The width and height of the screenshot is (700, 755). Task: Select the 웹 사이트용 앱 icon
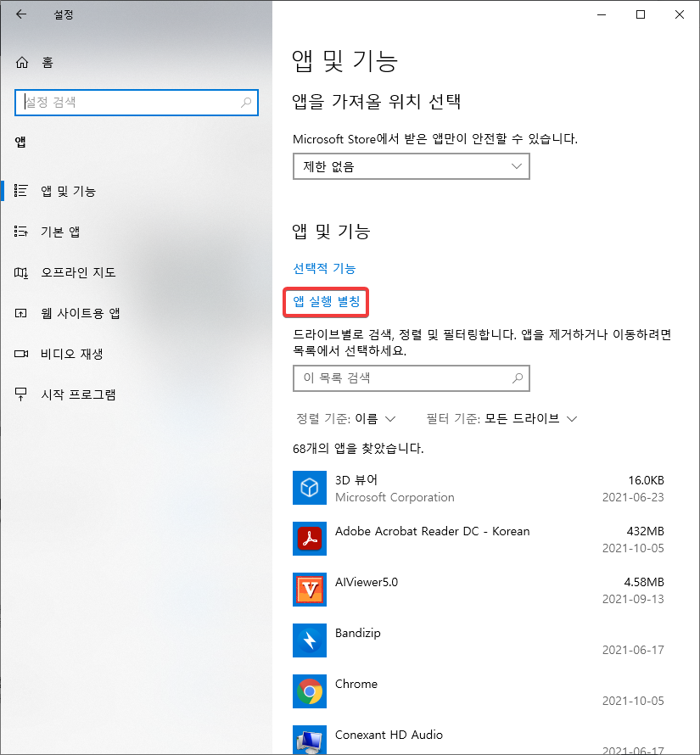pyautogui.click(x=20, y=314)
